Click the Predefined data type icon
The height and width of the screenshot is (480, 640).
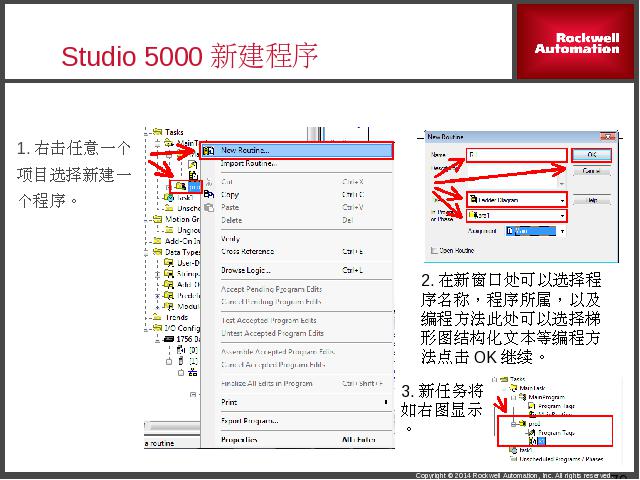click(169, 295)
